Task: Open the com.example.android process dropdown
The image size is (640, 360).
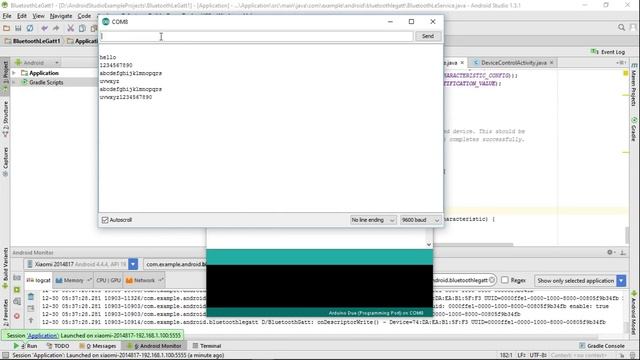Action: coord(175,264)
